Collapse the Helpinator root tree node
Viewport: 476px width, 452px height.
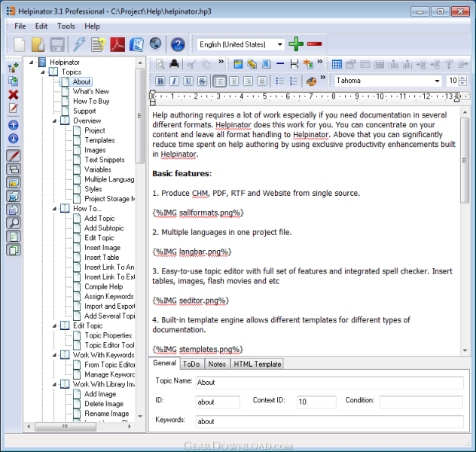pos(32,63)
